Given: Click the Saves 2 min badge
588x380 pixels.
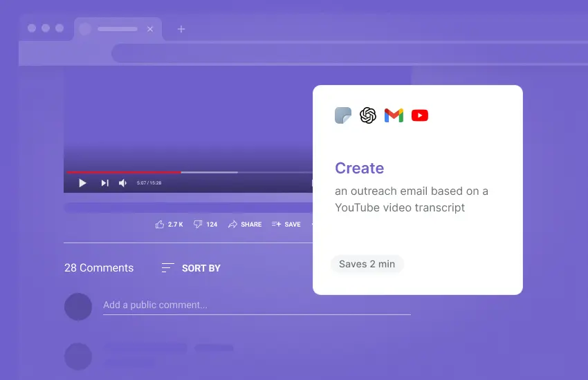Looking at the screenshot, I should [x=367, y=264].
